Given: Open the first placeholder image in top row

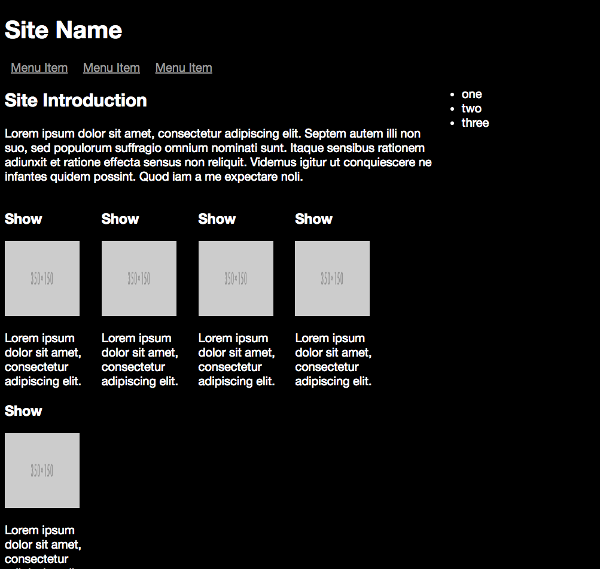Looking at the screenshot, I should coord(42,278).
